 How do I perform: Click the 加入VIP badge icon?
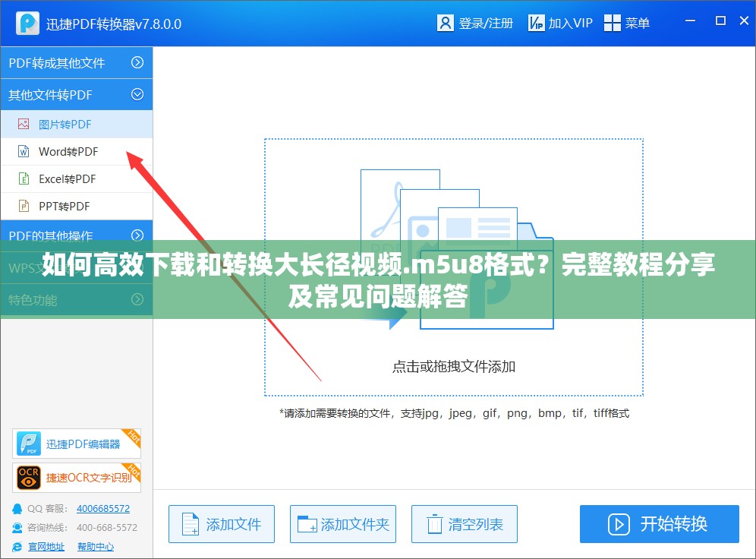(536, 23)
